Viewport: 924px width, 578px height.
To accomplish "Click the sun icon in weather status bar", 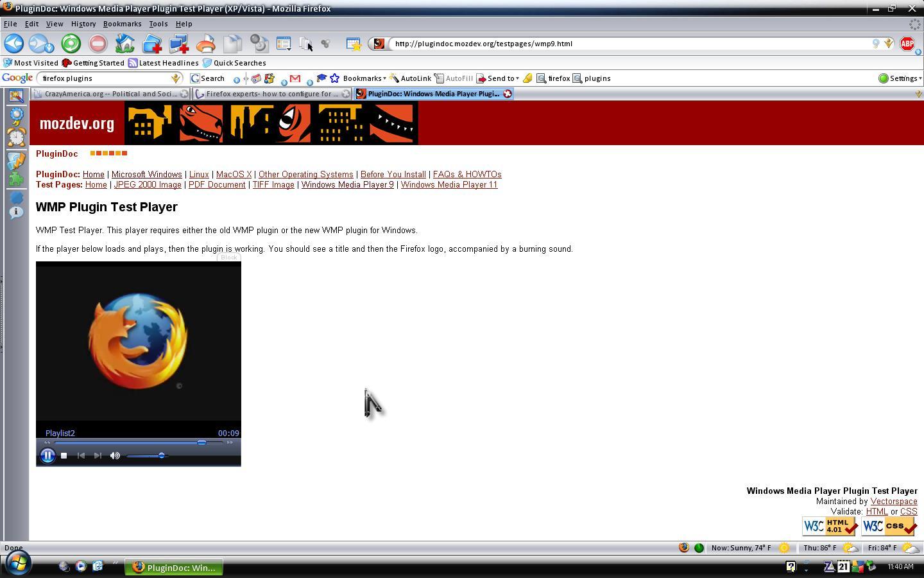I will [x=784, y=548].
